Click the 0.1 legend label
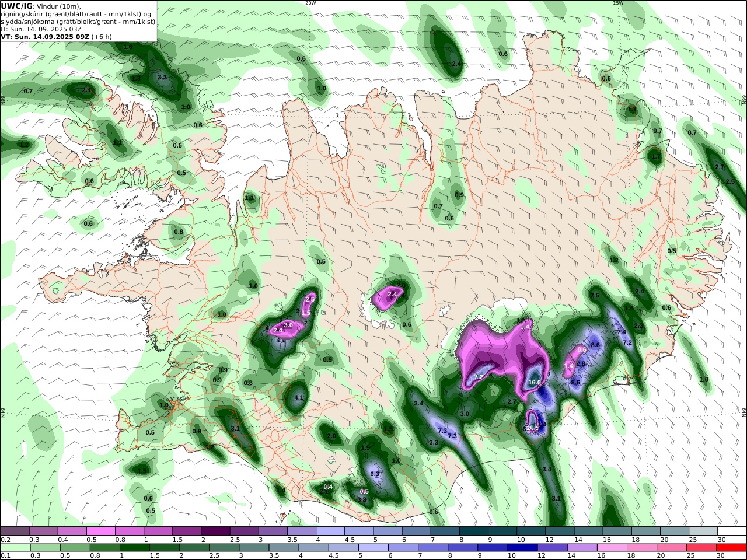The image size is (747, 560). (x=5, y=556)
